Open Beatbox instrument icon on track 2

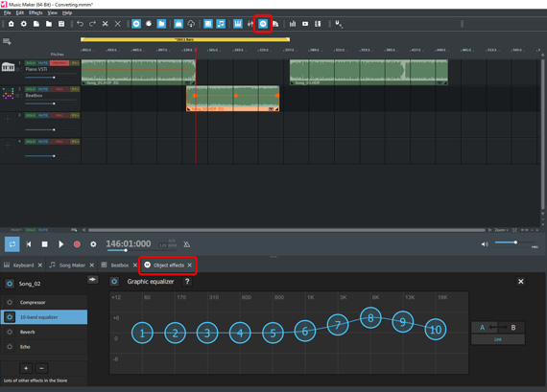[x=8, y=93]
